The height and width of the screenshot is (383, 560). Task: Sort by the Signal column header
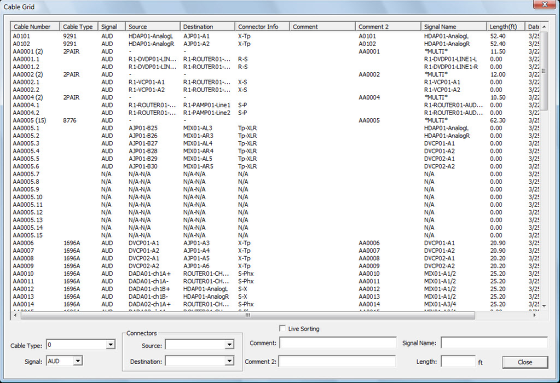(x=112, y=27)
